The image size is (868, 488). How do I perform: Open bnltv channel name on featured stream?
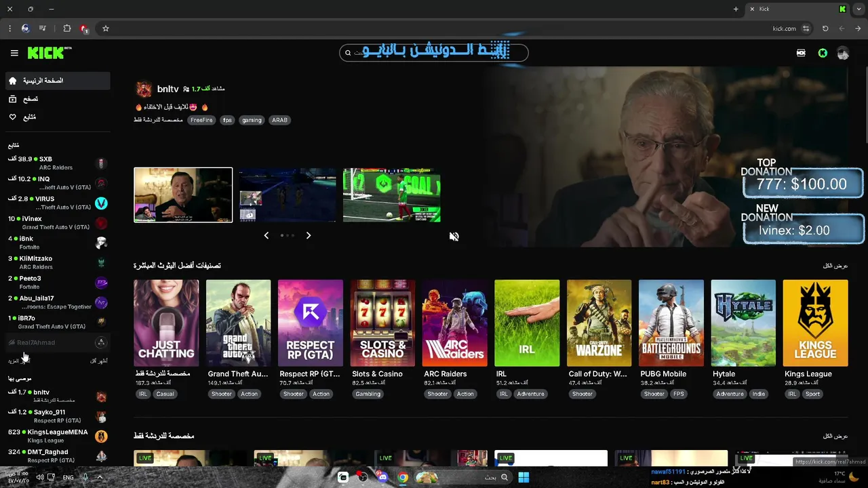pos(167,89)
